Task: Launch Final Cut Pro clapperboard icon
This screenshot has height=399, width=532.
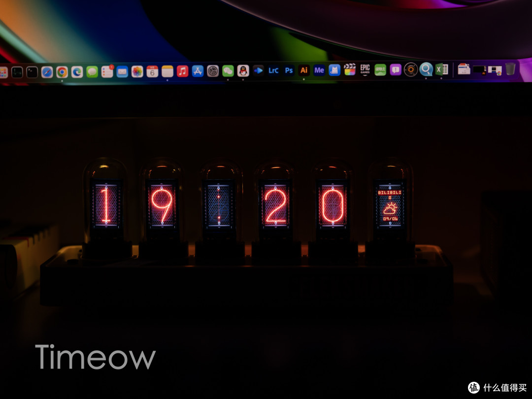Action: tap(349, 69)
